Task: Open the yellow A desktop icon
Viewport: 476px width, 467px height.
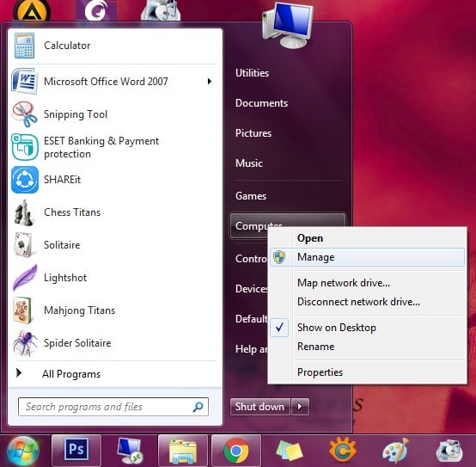Action: [x=32, y=10]
